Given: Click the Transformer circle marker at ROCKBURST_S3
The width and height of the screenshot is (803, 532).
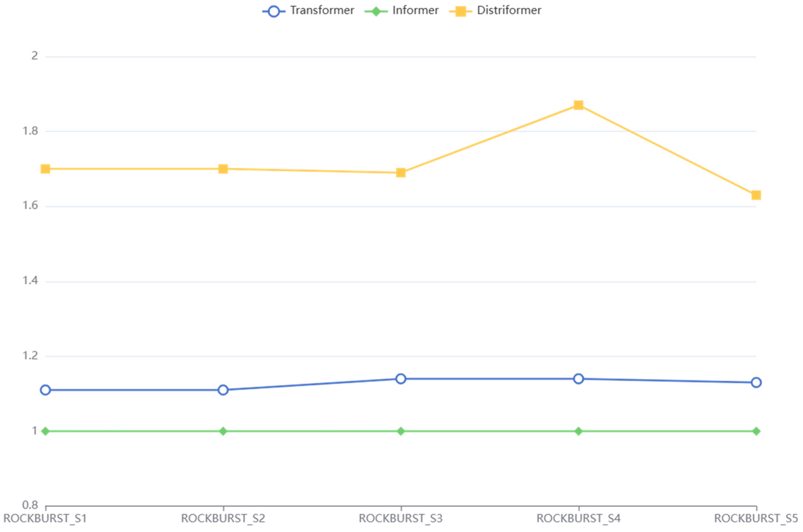Looking at the screenshot, I should [401, 379].
